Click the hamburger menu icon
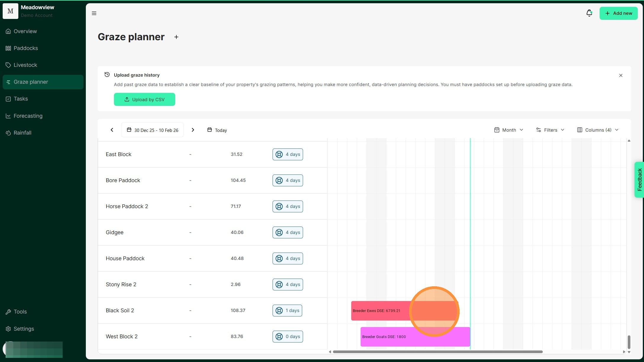The image size is (644, 362). click(x=94, y=13)
